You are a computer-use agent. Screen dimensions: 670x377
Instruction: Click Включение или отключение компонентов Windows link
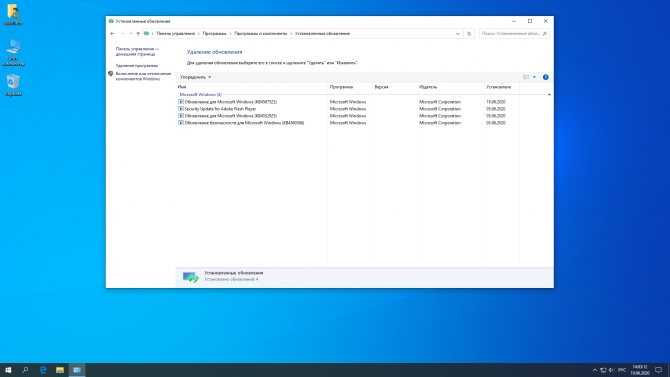[143, 76]
